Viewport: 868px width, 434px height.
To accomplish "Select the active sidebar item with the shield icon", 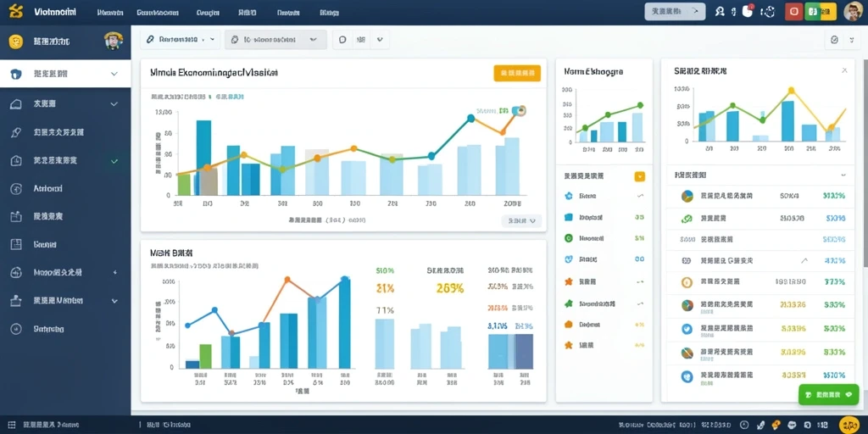I will [65, 74].
